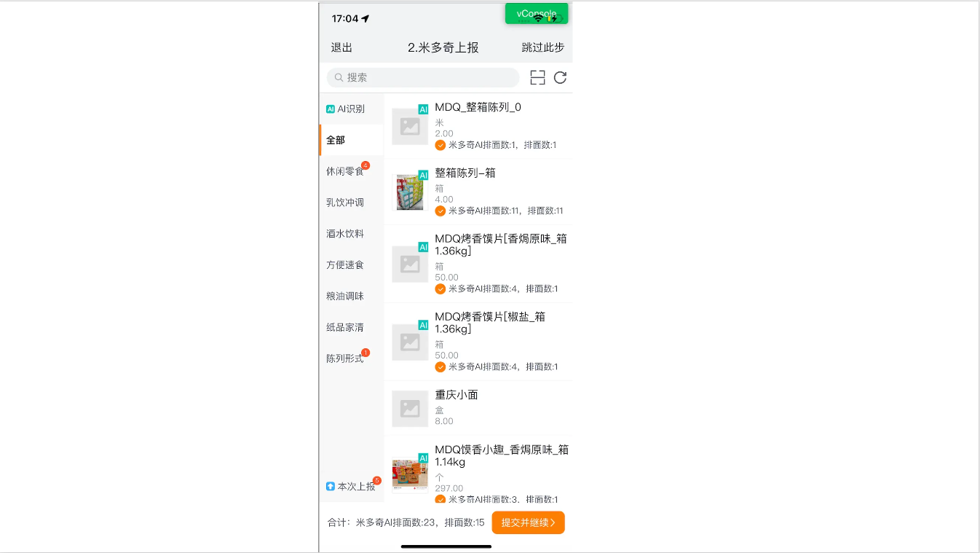
Task: Open the 整箱陈列-箱 product photo
Action: tap(410, 192)
